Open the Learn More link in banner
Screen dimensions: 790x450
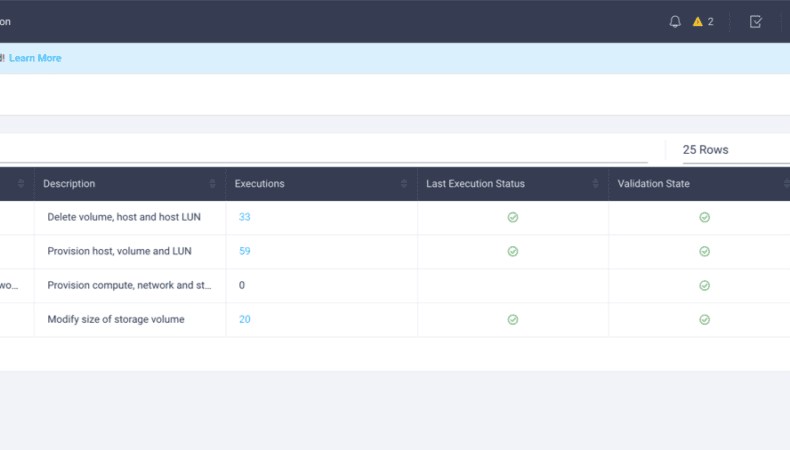[35, 58]
